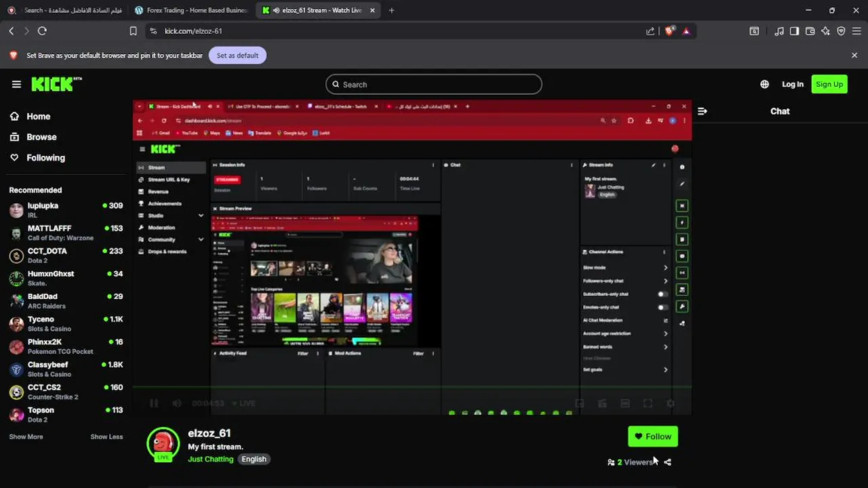Open the elzoz_61 channel name
The width and height of the screenshot is (868, 488).
point(210,433)
